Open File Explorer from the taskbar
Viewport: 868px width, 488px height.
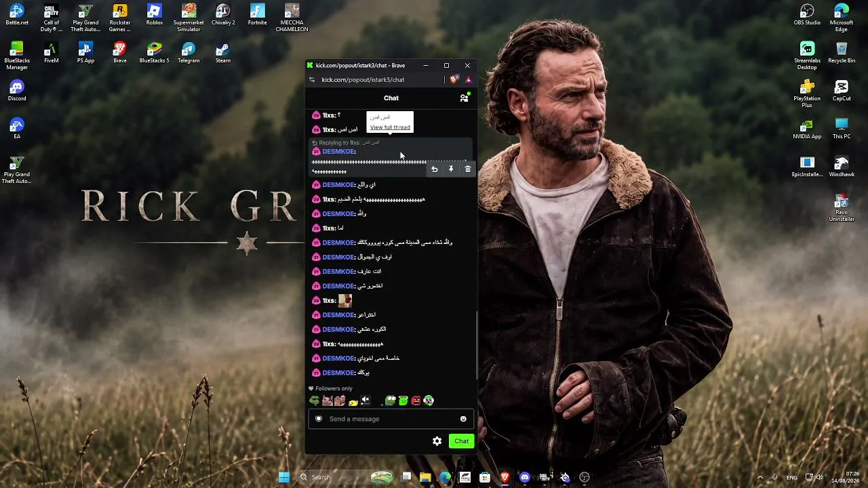pyautogui.click(x=425, y=477)
